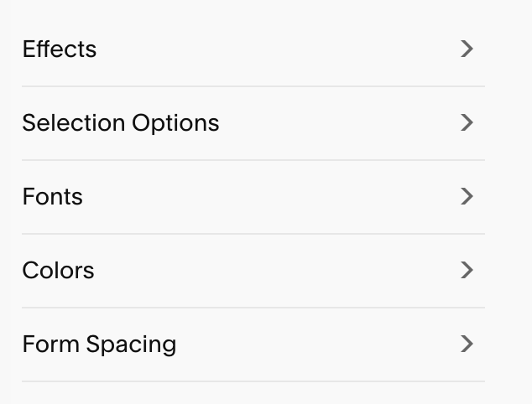532x404 pixels.
Task: Open the Selection Options settings panel
Action: 253,123
